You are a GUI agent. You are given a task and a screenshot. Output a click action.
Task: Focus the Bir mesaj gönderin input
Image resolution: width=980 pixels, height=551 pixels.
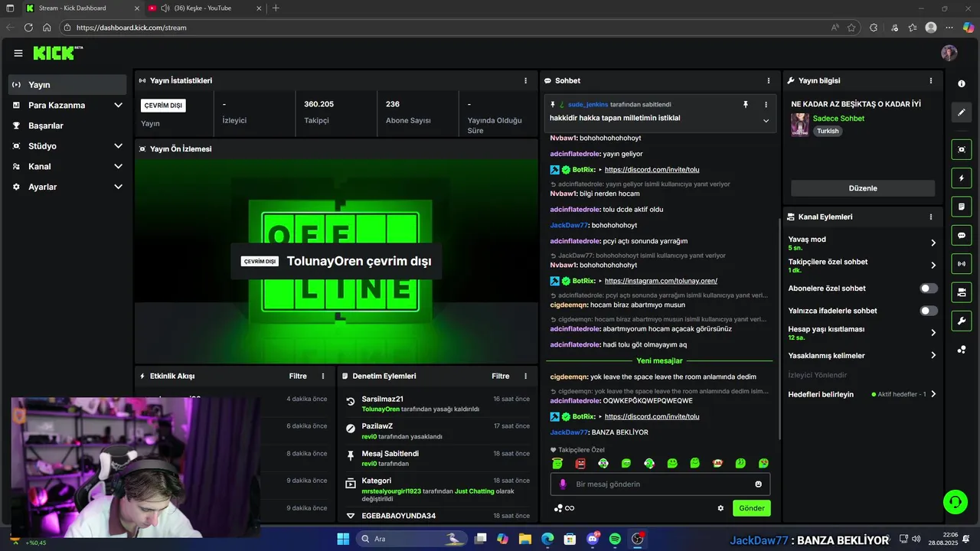pyautogui.click(x=660, y=484)
